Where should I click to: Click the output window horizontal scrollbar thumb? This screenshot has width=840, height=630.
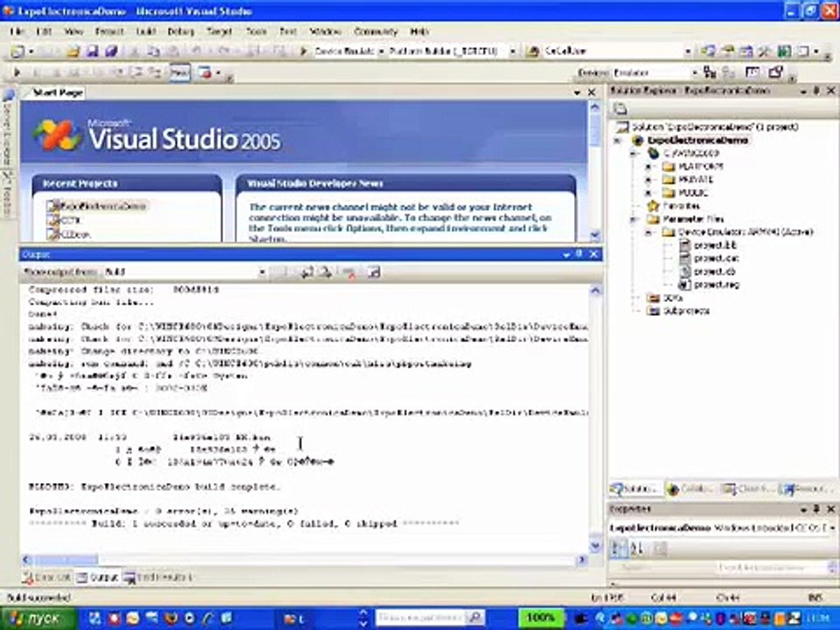(x=66, y=560)
